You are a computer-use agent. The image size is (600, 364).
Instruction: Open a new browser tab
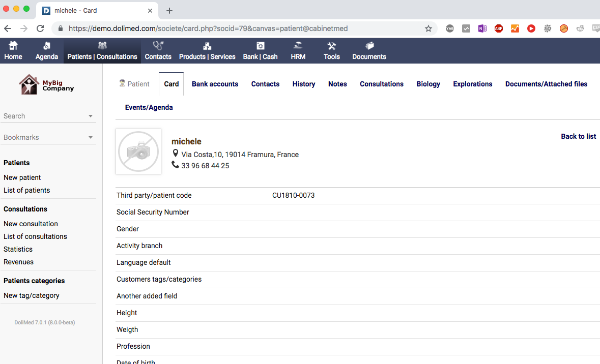click(x=169, y=11)
